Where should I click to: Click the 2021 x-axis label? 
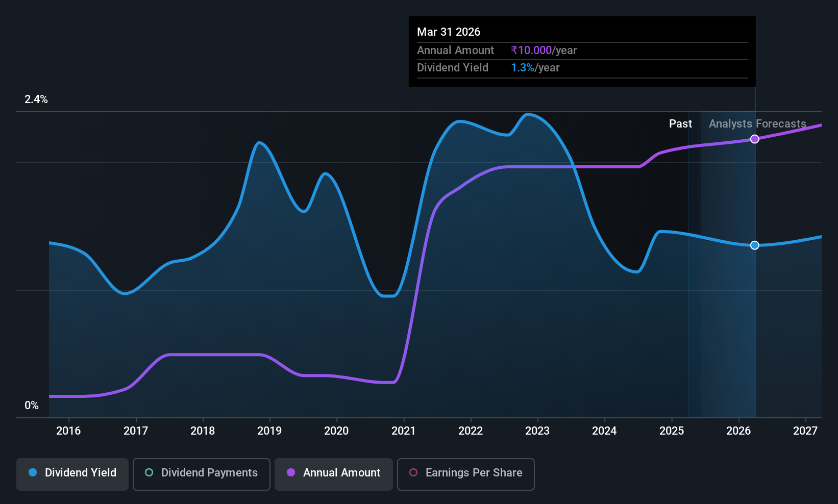tap(403, 431)
